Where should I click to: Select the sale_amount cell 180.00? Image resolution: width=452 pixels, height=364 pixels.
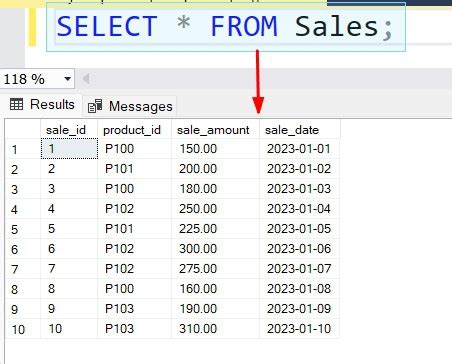[215, 189]
